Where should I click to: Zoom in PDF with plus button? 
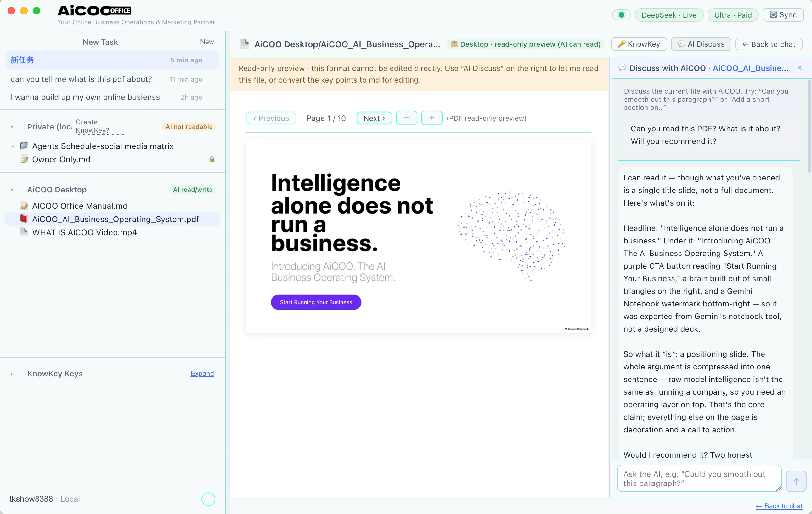tap(431, 118)
